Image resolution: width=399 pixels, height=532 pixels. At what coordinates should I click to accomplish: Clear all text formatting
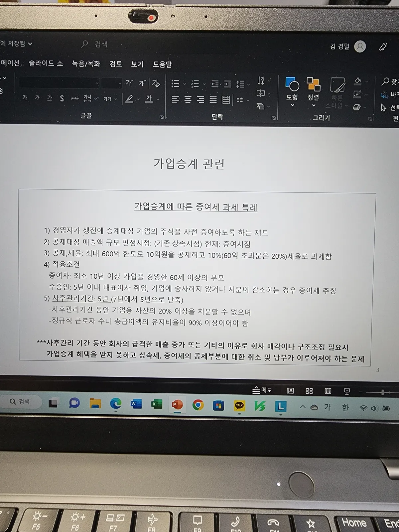click(x=156, y=83)
